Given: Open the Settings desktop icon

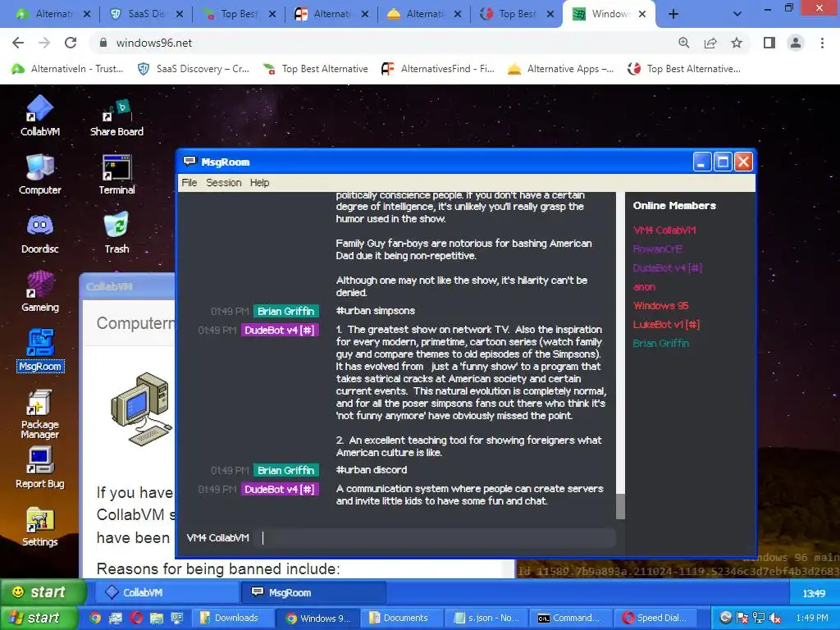Looking at the screenshot, I should click(x=39, y=527).
